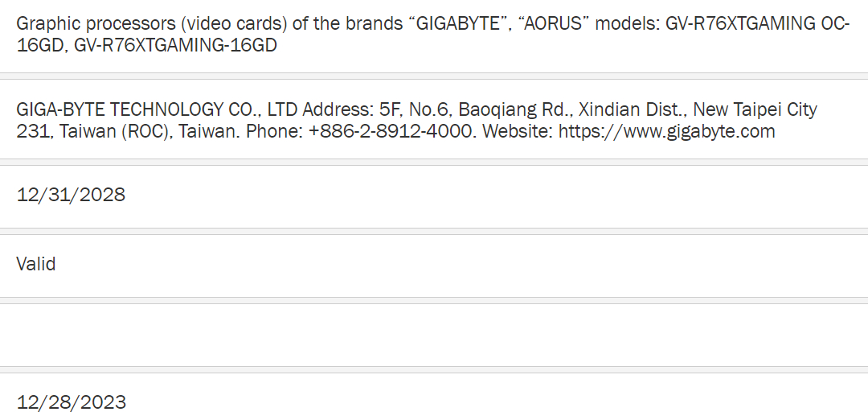Viewport: 868px width, 416px height.
Task: Click the empty blank row below Valid
Action: 434,334
